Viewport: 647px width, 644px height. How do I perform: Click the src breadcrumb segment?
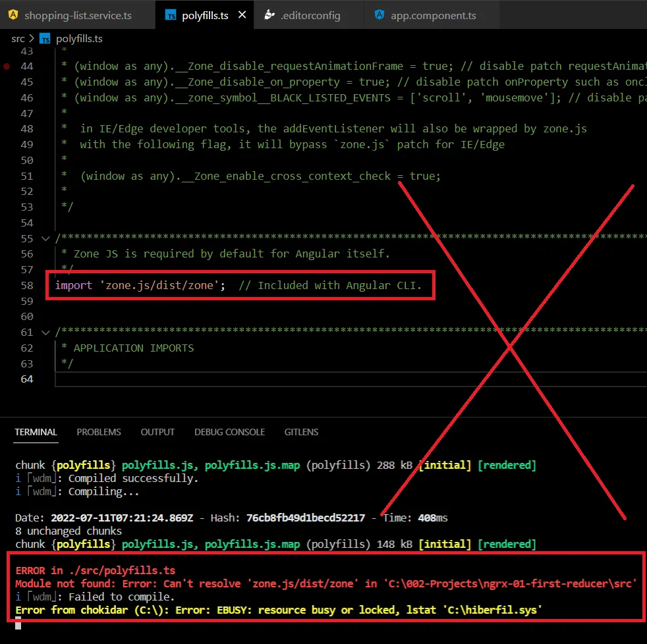click(18, 38)
